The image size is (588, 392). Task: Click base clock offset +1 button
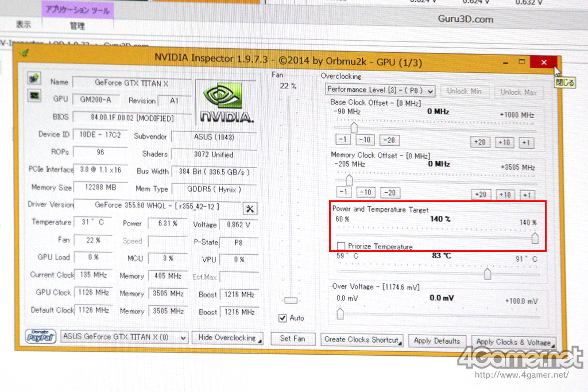527,143
